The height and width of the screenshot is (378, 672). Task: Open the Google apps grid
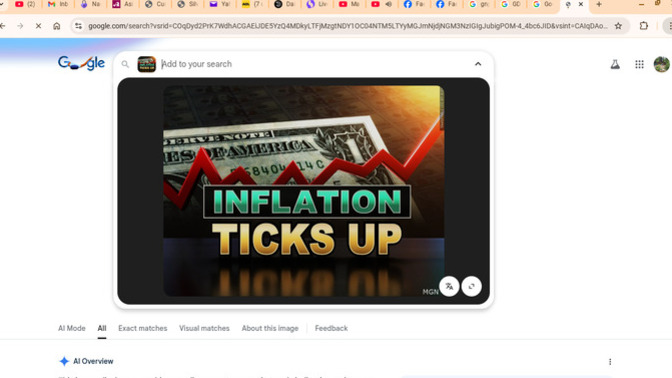pos(639,64)
